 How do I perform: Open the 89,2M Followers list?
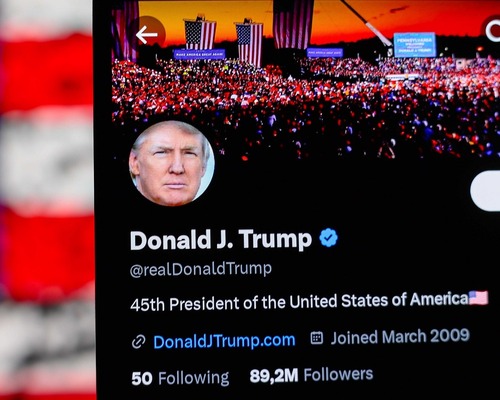pyautogui.click(x=311, y=375)
